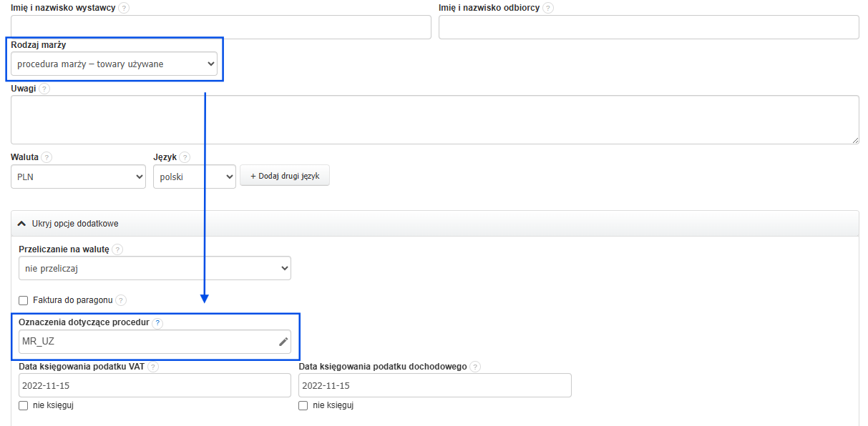
Task: Enable the Faktura do paragonu checkbox
Action: [24, 301]
